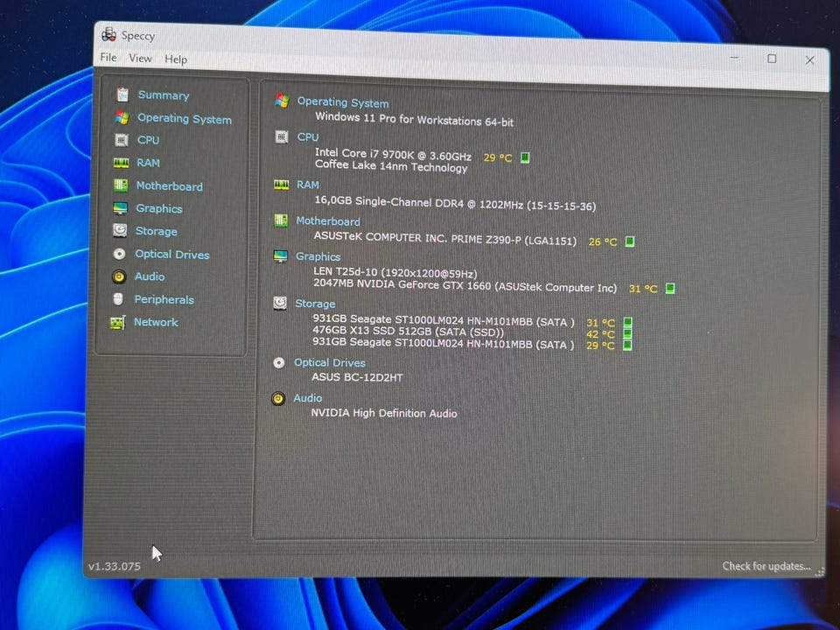Image resolution: width=840 pixels, height=630 pixels.
Task: Select the CPU chip icon in sidebar
Action: tap(122, 140)
